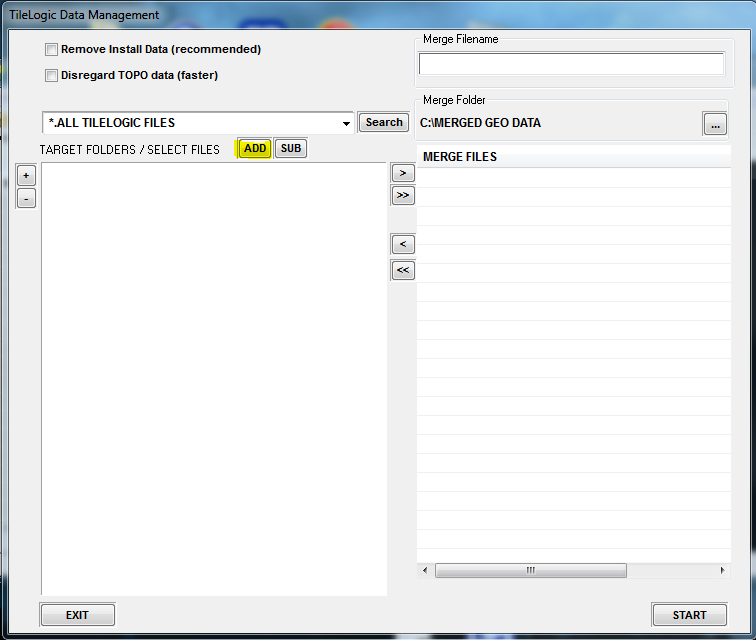Toggle Disregard TOPO data checkbox

tap(51, 75)
